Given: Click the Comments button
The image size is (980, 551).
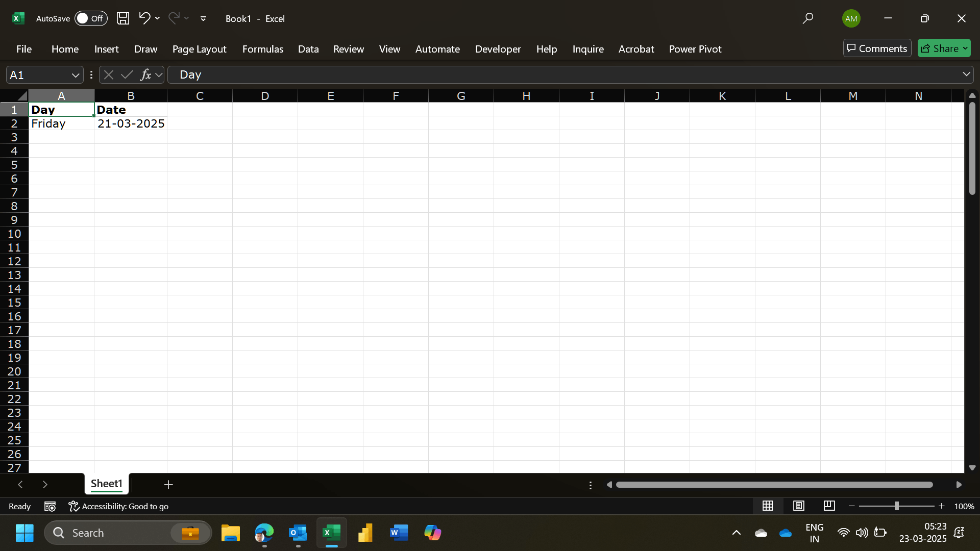Looking at the screenshot, I should (876, 48).
